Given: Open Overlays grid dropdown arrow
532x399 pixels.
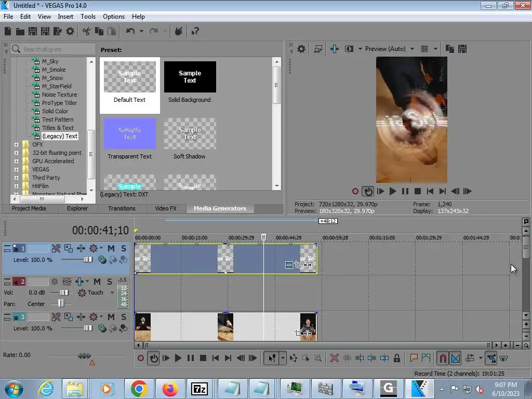Looking at the screenshot, I should [435, 49].
